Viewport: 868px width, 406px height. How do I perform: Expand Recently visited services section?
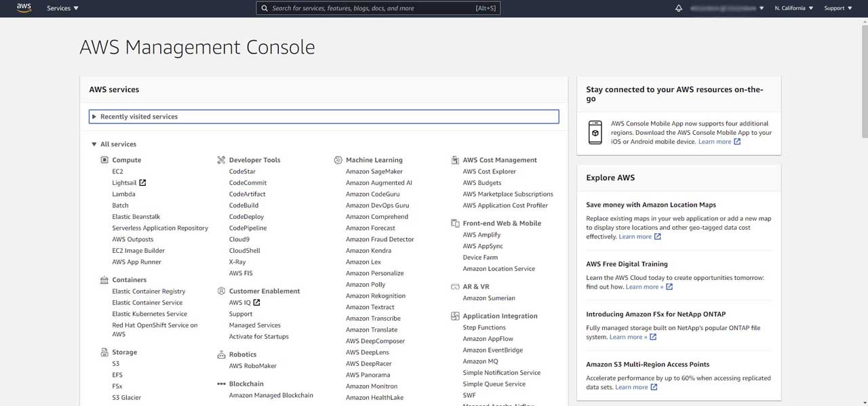[x=324, y=117]
